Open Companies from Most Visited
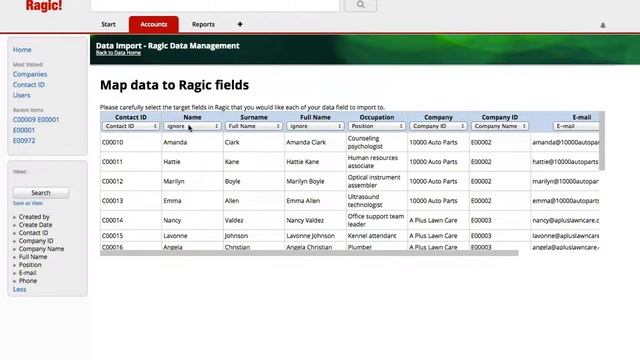 pos(30,74)
